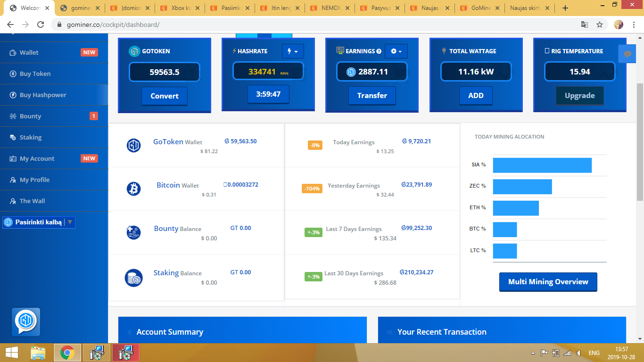Click the Transfer earnings button

click(372, 95)
